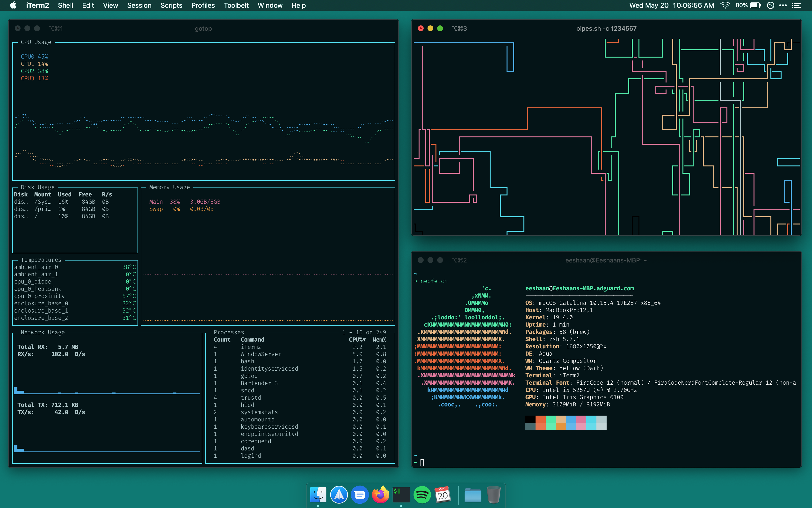
Task: Open the blue chat bubble app in Dock
Action: click(x=360, y=495)
